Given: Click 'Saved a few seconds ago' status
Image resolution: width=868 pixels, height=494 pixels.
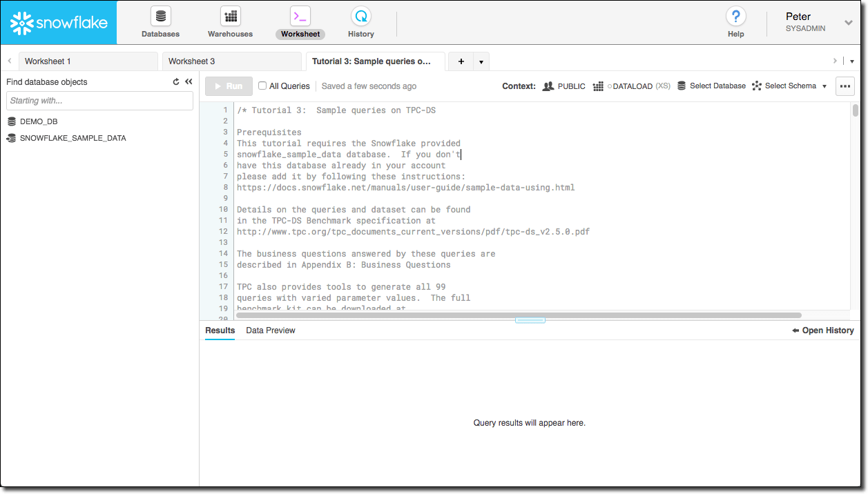Looking at the screenshot, I should click(369, 86).
